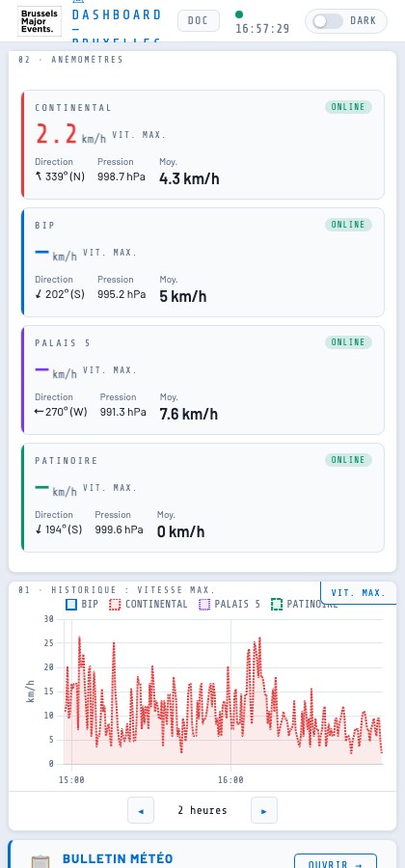Open the DOC button in header

(x=198, y=21)
